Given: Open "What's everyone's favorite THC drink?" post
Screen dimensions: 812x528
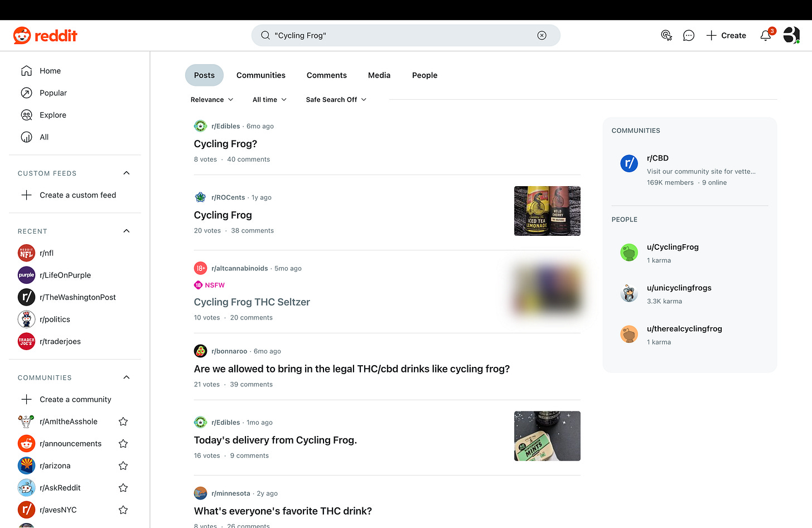Looking at the screenshot, I should click(x=283, y=511).
